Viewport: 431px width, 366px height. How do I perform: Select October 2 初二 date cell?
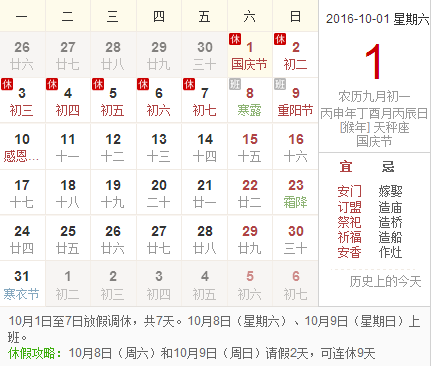[295, 55]
